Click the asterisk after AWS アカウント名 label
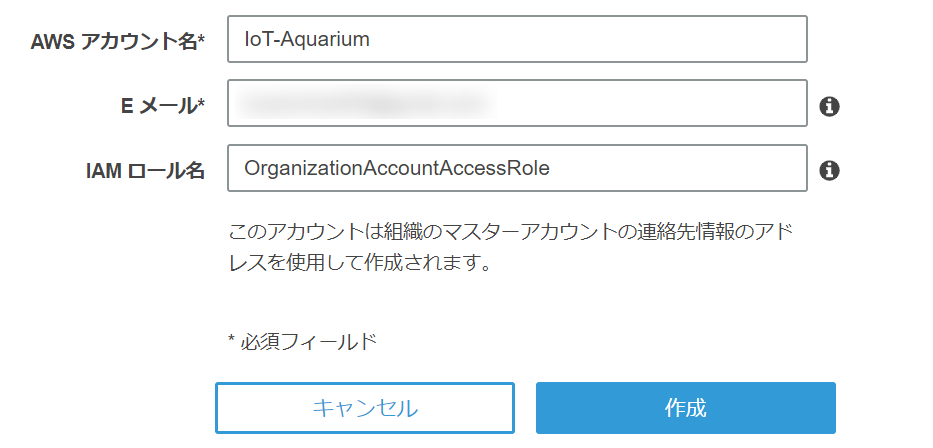Screen dimensions: 933x448 point(201,40)
